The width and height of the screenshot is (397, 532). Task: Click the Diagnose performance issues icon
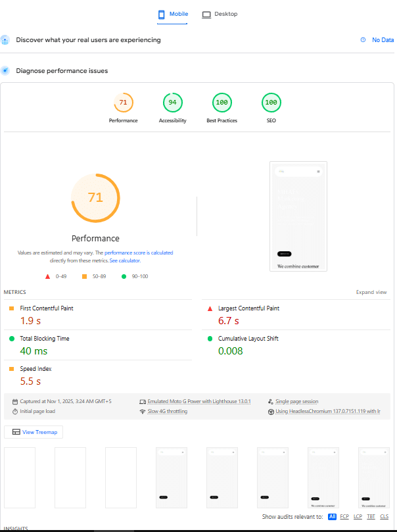pos(5,70)
